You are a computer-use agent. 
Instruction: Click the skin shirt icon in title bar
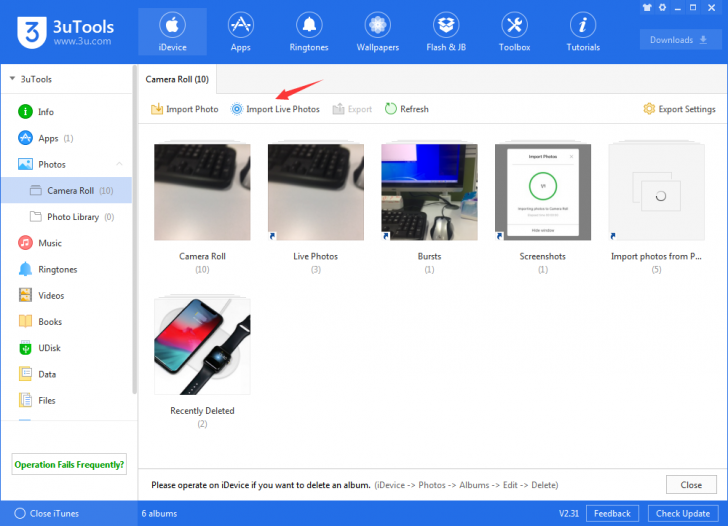pos(647,7)
